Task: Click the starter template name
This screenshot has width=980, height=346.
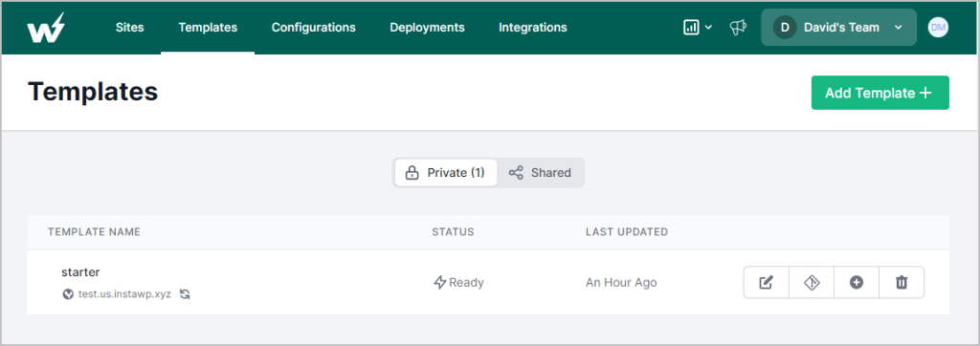Action: click(x=80, y=271)
